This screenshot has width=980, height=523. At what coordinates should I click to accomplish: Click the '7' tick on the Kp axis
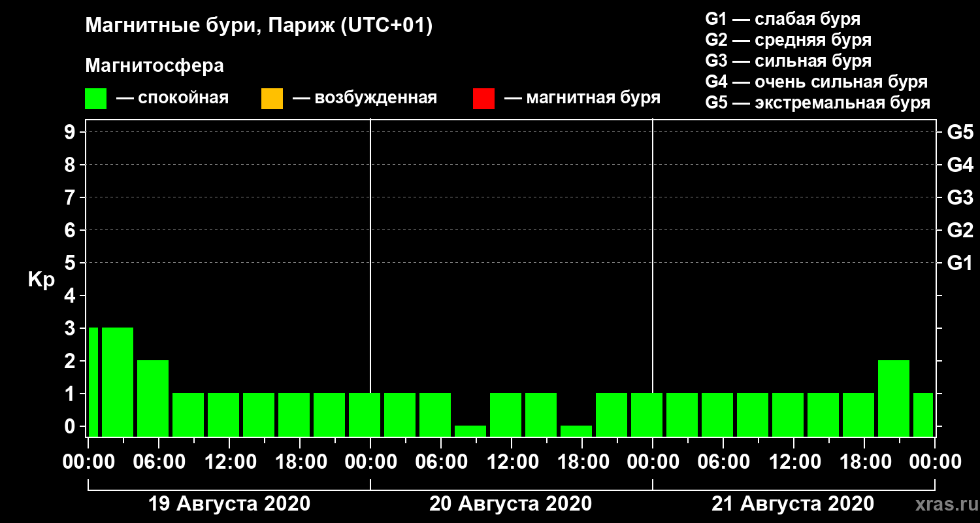(x=71, y=197)
